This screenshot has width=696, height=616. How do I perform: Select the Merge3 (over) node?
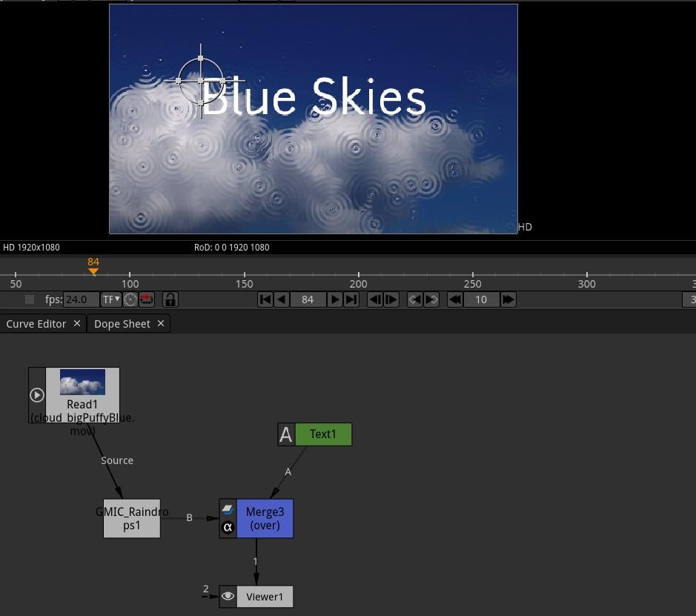(265, 518)
